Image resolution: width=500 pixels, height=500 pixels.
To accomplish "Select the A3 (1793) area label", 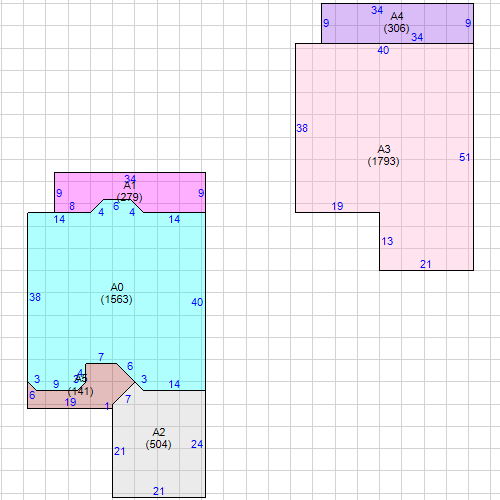I will tap(384, 155).
